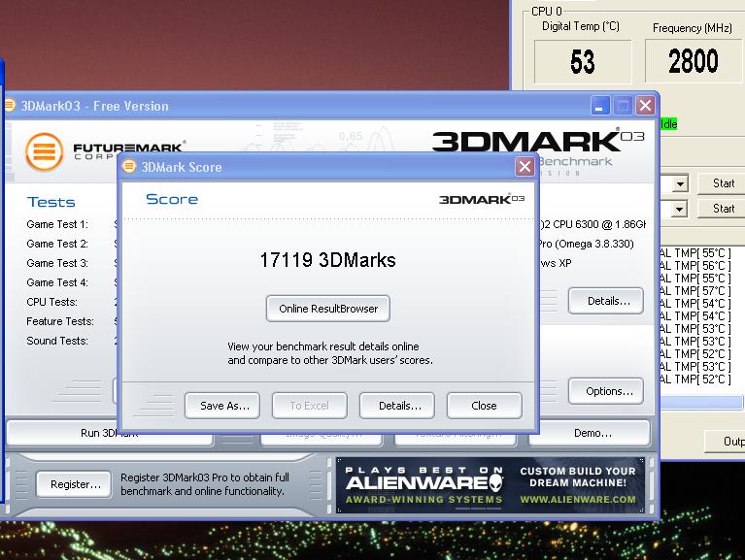This screenshot has width=745, height=560.
Task: Save the score with Save As
Action: [222, 406]
